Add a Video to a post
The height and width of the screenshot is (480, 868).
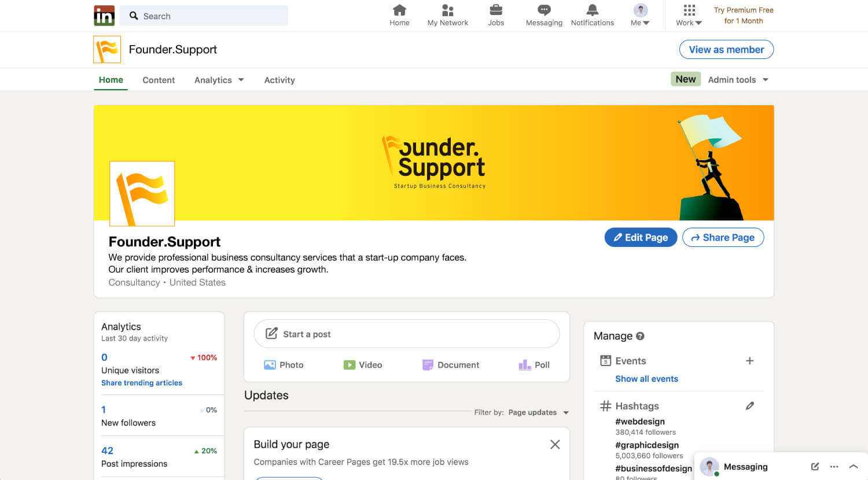[x=363, y=365]
